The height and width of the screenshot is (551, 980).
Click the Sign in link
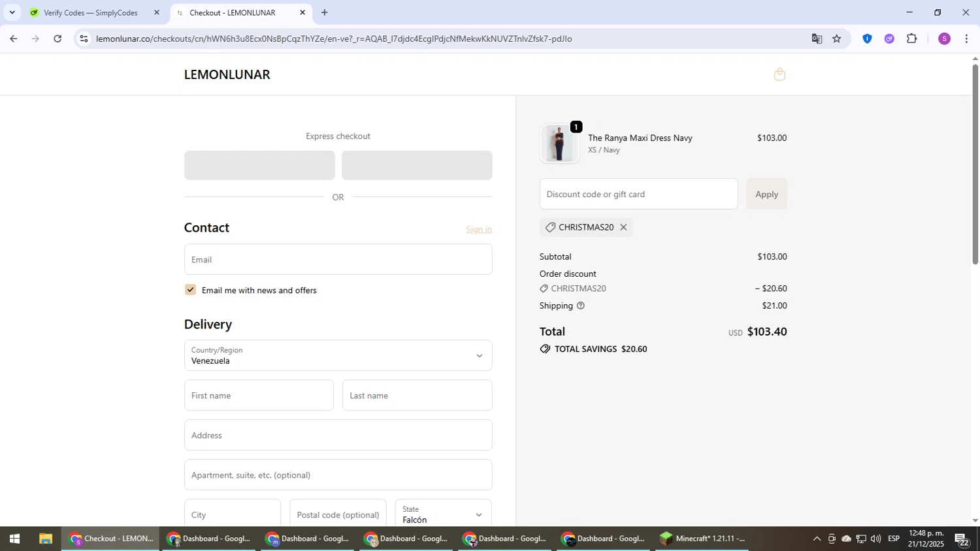479,229
